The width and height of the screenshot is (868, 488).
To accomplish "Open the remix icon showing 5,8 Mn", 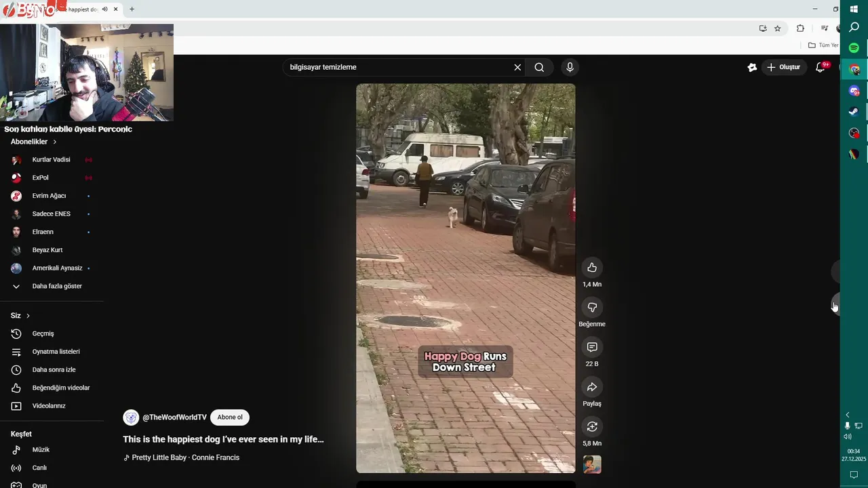I will click(592, 426).
